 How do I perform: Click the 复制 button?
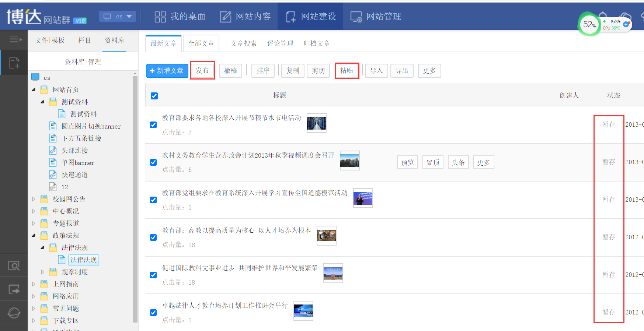[293, 71]
